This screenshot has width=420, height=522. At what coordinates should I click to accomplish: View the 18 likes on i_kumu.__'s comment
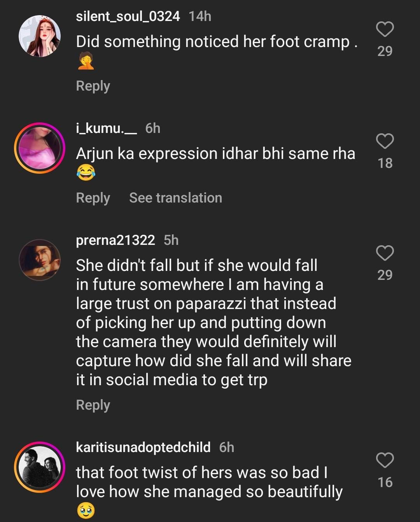385,163
